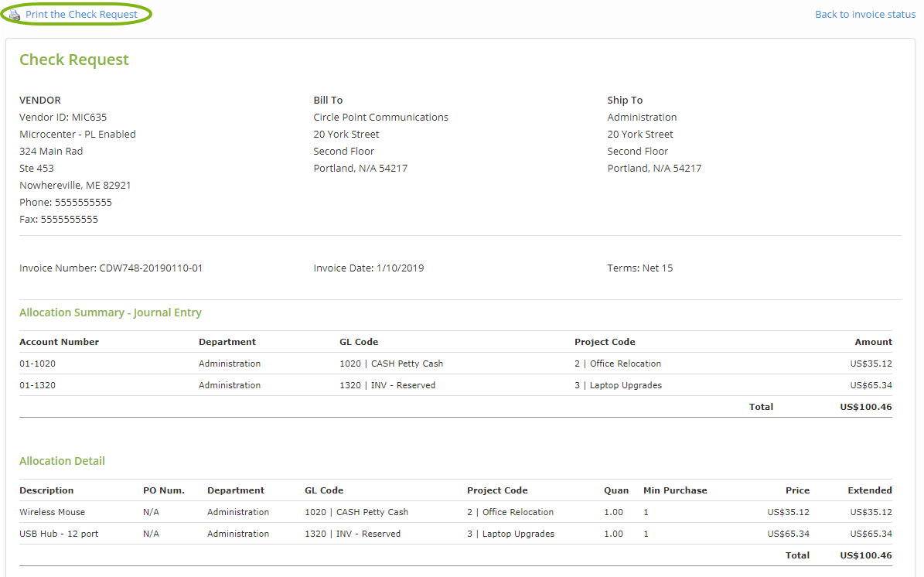Select the Vendor ID MIC635 text
Screen dimensions: 924x577
[63, 118]
